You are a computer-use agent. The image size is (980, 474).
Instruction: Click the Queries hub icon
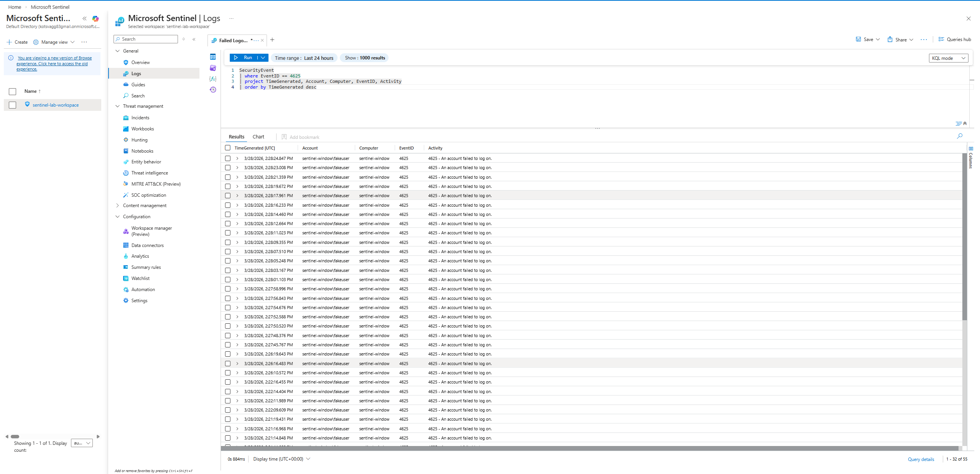click(x=941, y=39)
